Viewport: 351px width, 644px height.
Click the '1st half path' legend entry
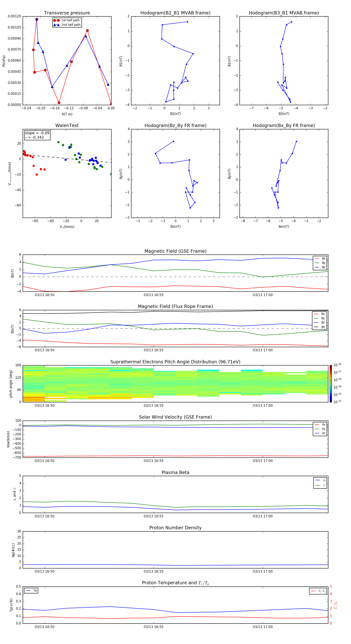click(x=67, y=20)
